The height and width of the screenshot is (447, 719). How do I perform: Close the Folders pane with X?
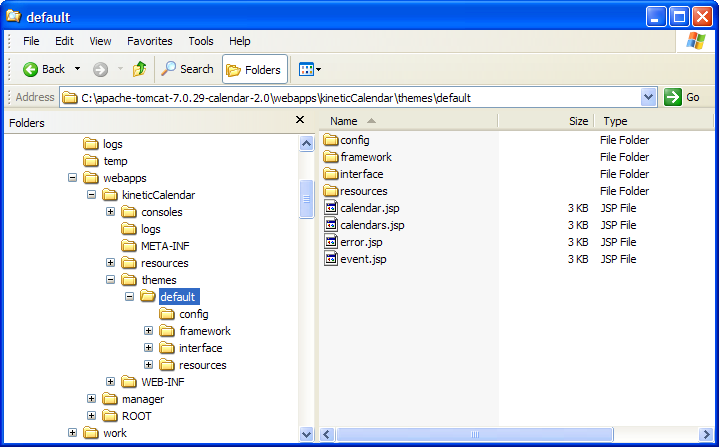[x=300, y=120]
